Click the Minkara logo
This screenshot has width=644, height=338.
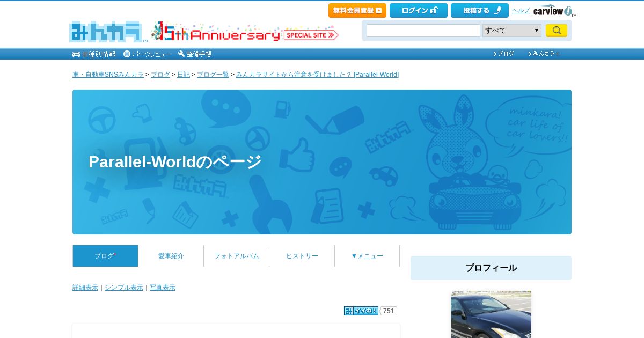tap(106, 32)
